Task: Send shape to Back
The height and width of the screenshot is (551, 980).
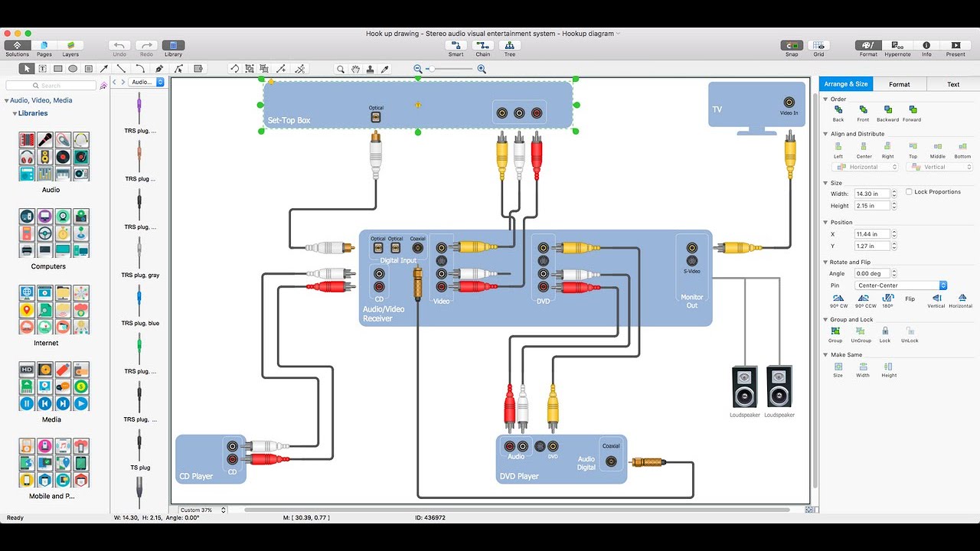Action: (x=838, y=113)
